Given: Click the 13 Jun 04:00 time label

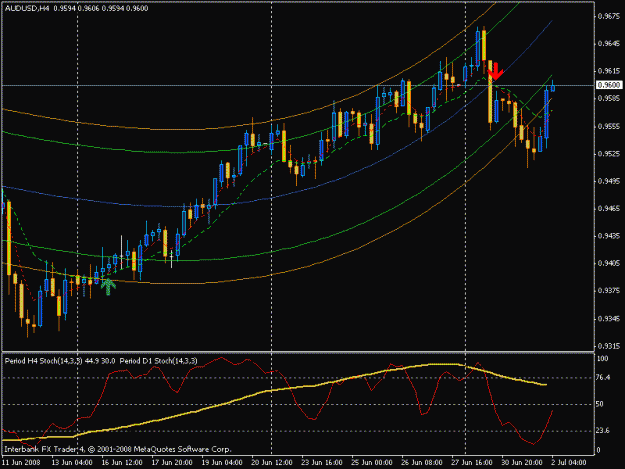Looking at the screenshot, I should click(x=72, y=462).
